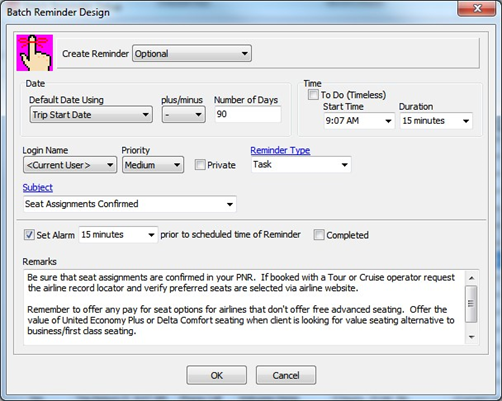502x401 pixels.
Task: Expand the Duration dropdown
Action: coord(436,121)
